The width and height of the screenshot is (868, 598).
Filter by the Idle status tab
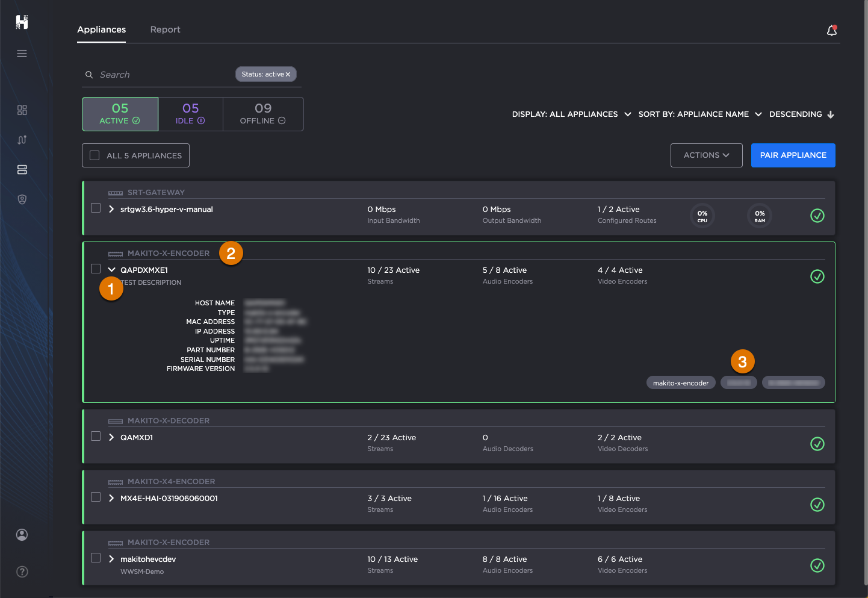coord(190,114)
